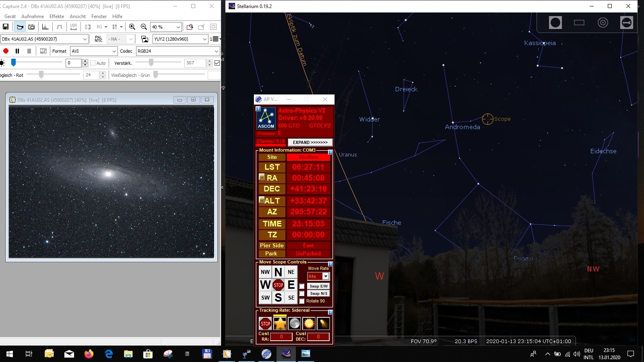This screenshot has width=644, height=362.
Task: Open the BG dropdown in IC Capture toolbar
Action: (x=102, y=27)
